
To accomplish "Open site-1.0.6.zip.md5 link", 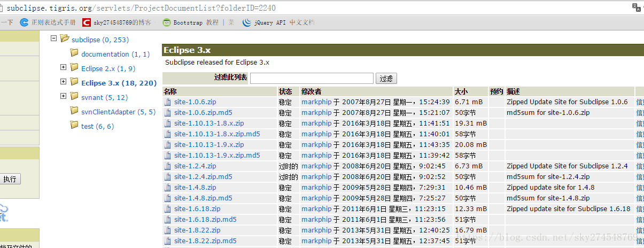I will [x=203, y=112].
